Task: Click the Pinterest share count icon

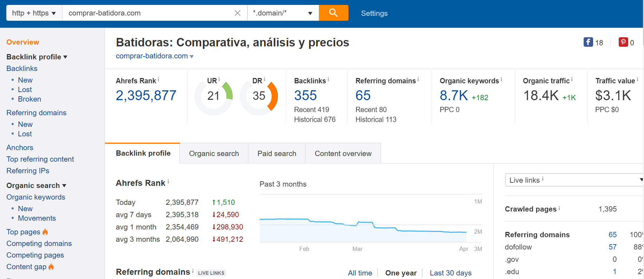Action: tap(623, 42)
